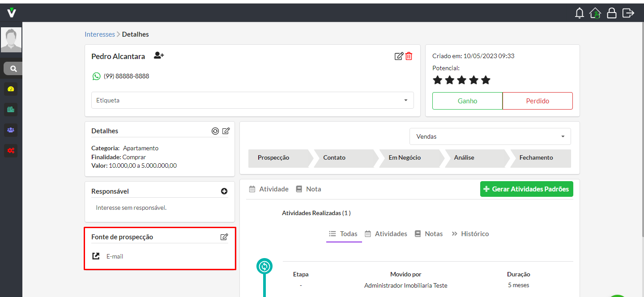Open the notifications bell

coord(580,13)
